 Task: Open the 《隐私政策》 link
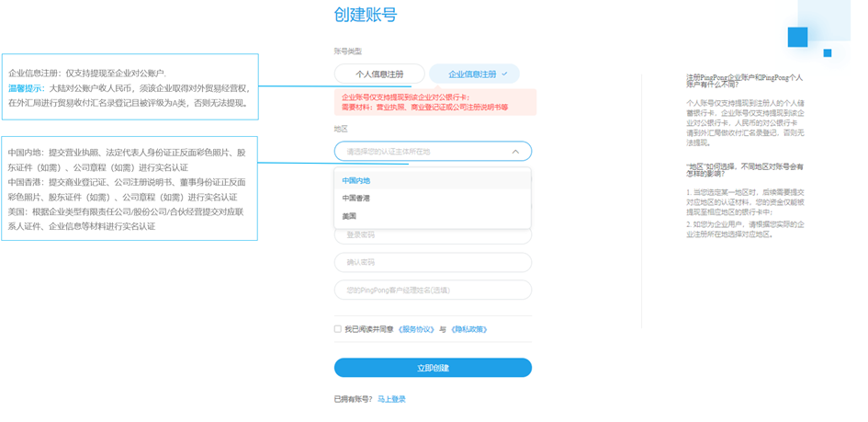click(468, 329)
